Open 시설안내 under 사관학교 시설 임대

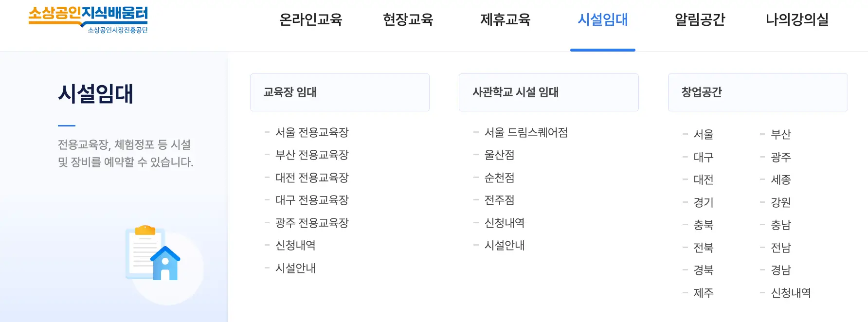[504, 246]
